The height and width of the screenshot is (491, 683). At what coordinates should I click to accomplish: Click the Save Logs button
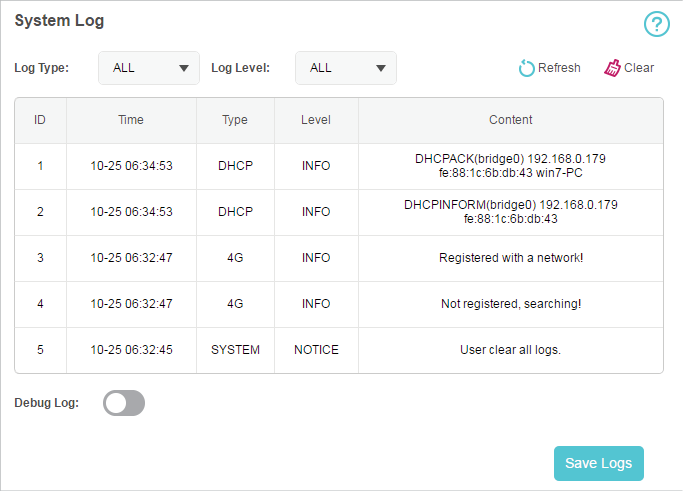pyautogui.click(x=598, y=463)
